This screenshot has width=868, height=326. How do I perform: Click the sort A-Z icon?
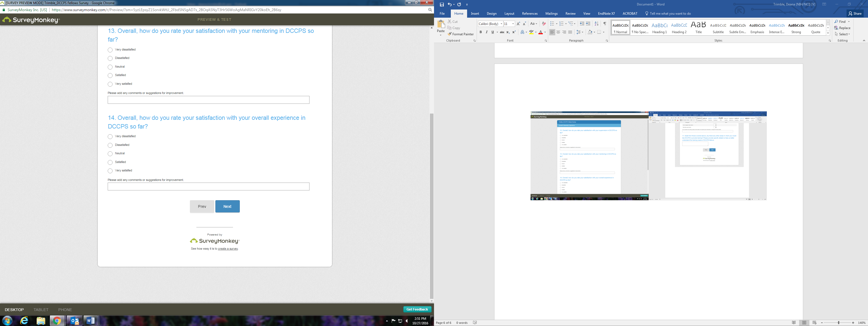pos(596,24)
